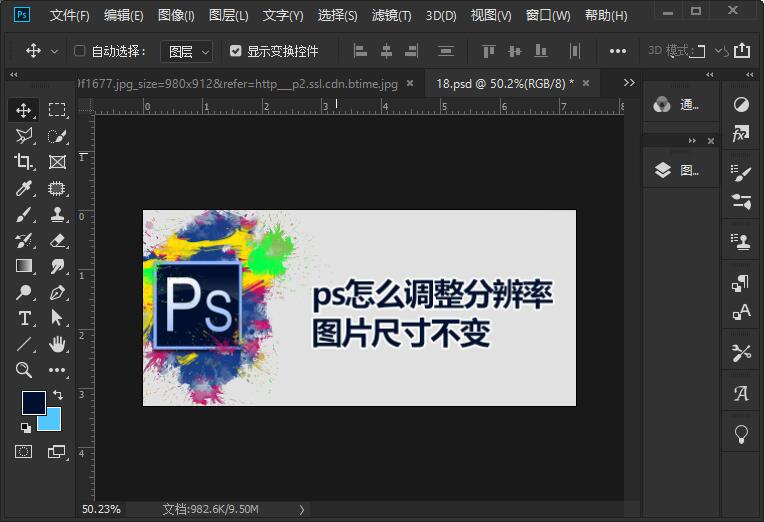Set the background light blue color
Screen dimensions: 764x522
pos(54,422)
